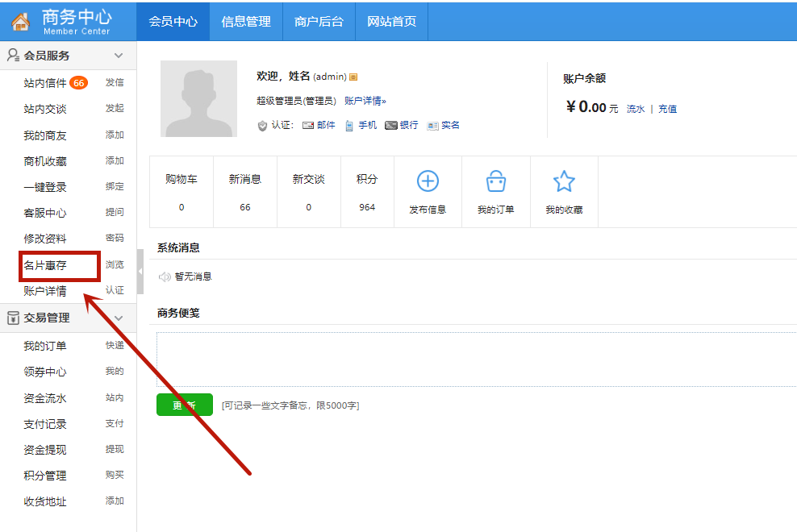
Task: Open 站内信件 in the sidebar
Action: point(45,83)
